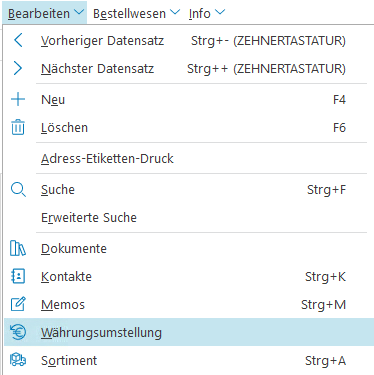The height and width of the screenshot is (375, 374).
Task: Click the delivery truck icon beside Sortiment
Action: [18, 360]
